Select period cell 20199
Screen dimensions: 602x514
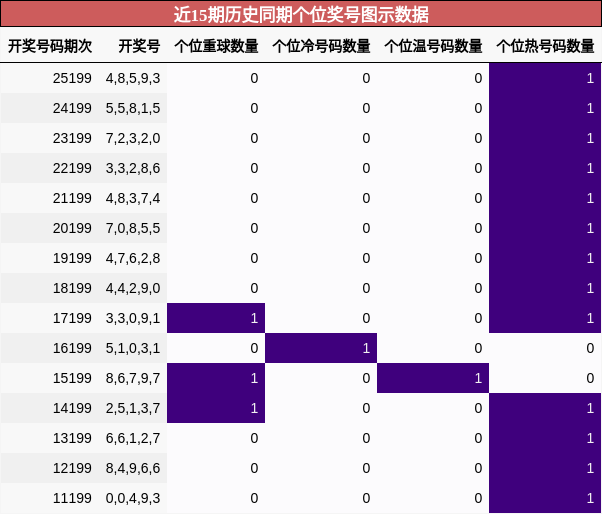[72, 228]
